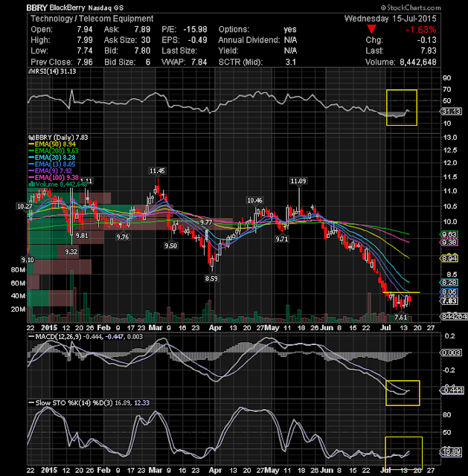Click the 11.45 price peak label
Screen dimensions: 468x476
(157, 171)
